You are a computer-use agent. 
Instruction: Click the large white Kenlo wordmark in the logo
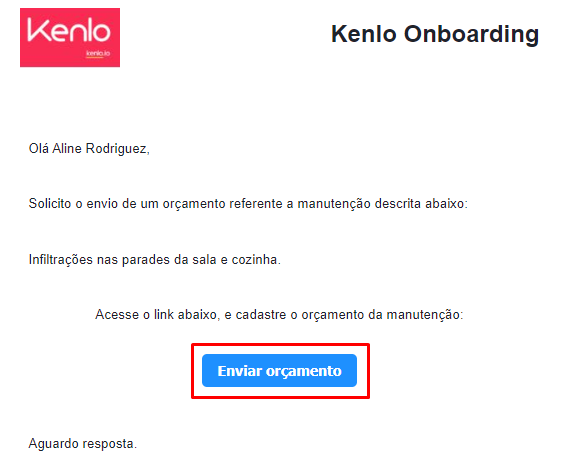pos(69,30)
